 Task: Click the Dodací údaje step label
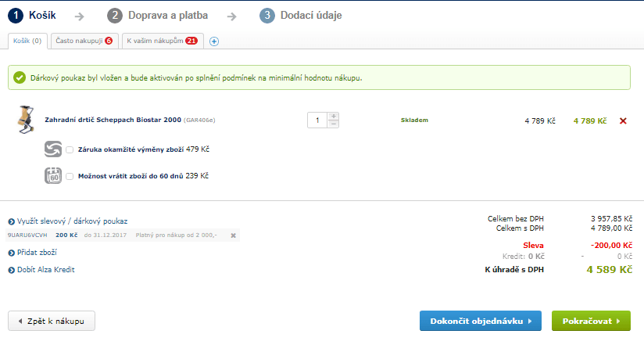tap(311, 16)
